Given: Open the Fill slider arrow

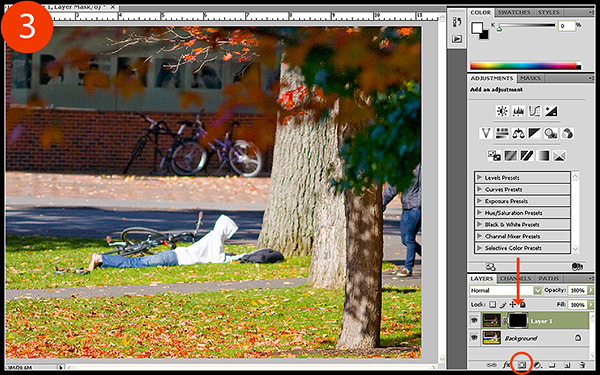Looking at the screenshot, I should click(590, 305).
